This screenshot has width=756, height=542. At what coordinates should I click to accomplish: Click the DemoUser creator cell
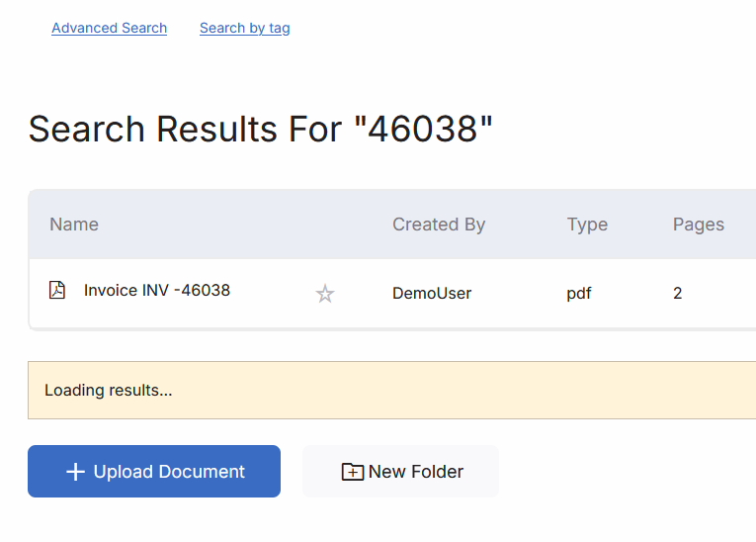tap(432, 294)
